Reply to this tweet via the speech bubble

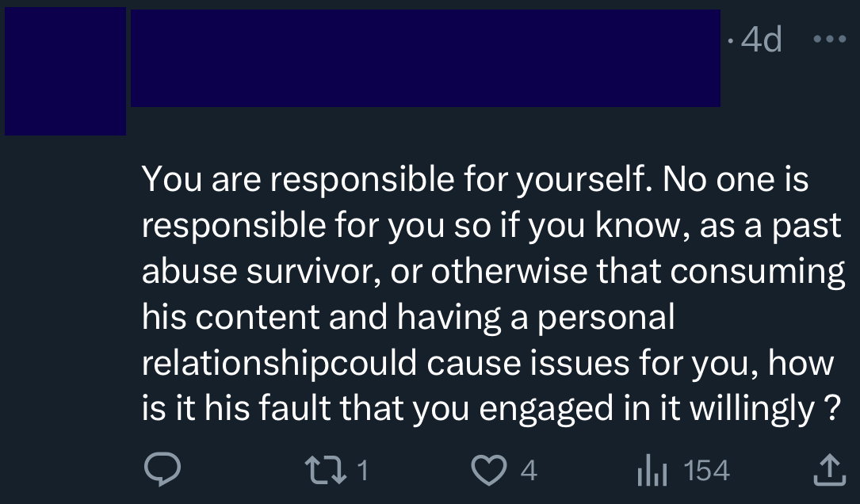(x=162, y=471)
